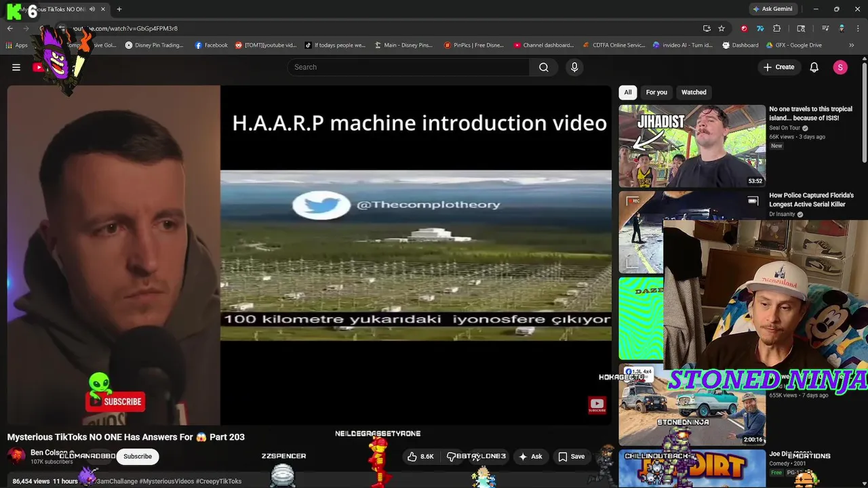Screen dimensions: 868x488
Task: Click the YouTube search magnifier button
Action: tap(544, 67)
